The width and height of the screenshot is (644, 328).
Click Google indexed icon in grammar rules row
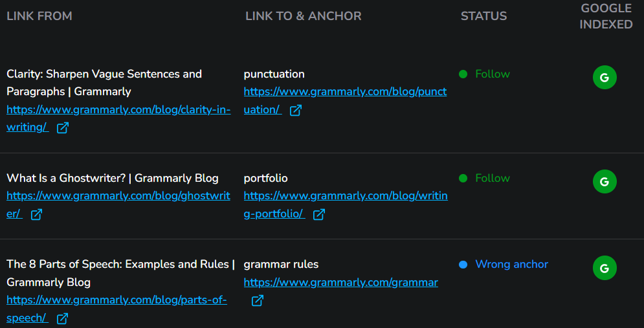[x=605, y=268]
